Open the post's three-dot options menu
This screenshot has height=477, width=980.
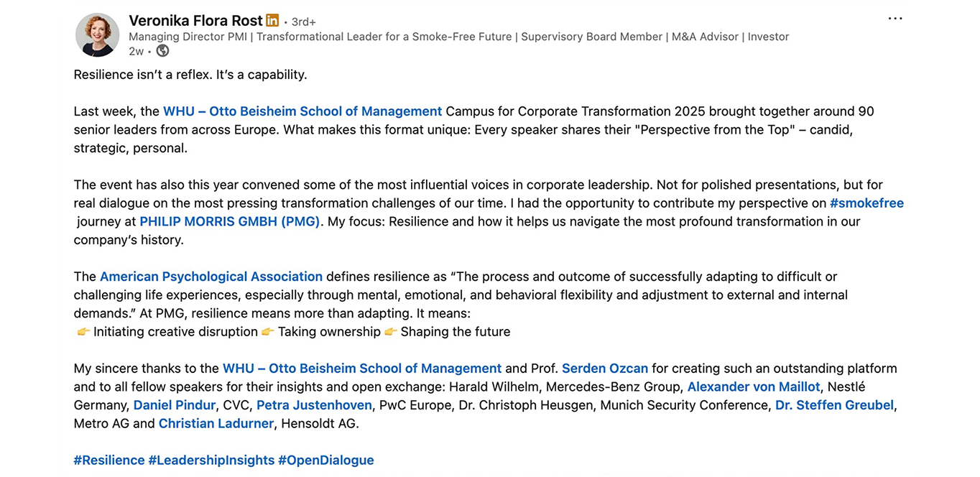(x=895, y=19)
